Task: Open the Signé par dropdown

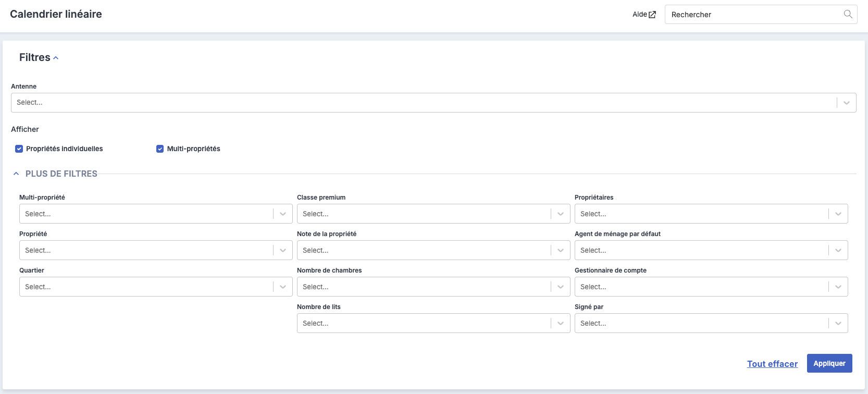Action: (x=711, y=323)
